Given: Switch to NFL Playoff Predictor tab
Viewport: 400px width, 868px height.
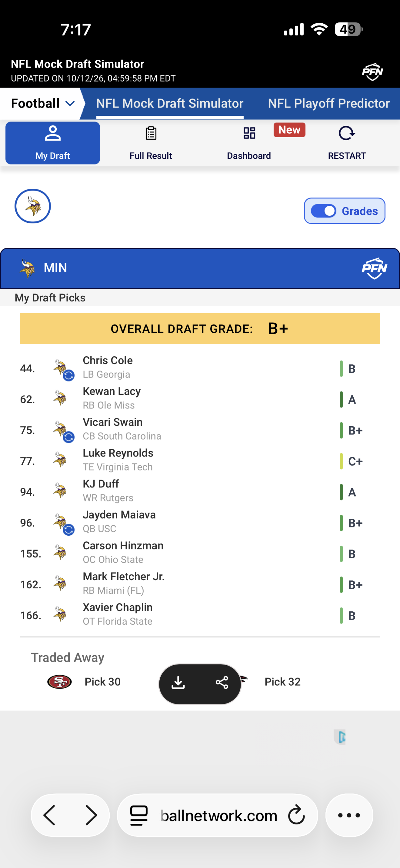Looking at the screenshot, I should click(328, 104).
